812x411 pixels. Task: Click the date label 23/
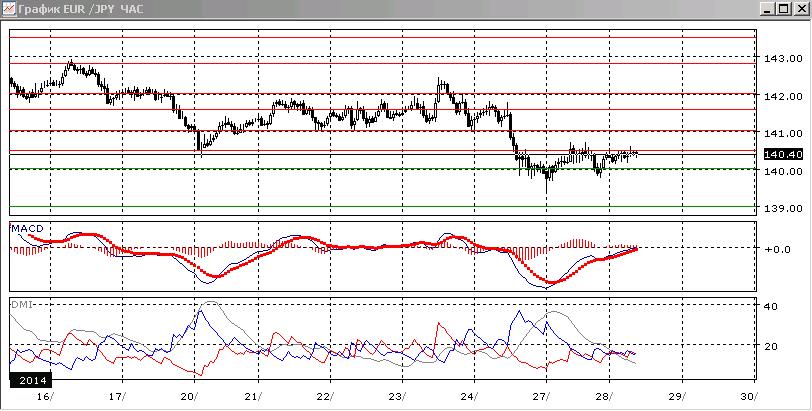coord(396,397)
